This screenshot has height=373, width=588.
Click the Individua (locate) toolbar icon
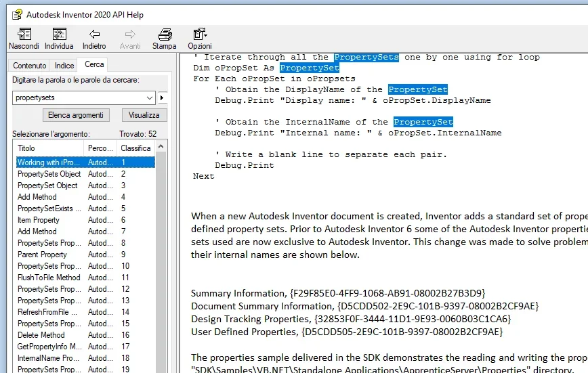click(x=59, y=35)
